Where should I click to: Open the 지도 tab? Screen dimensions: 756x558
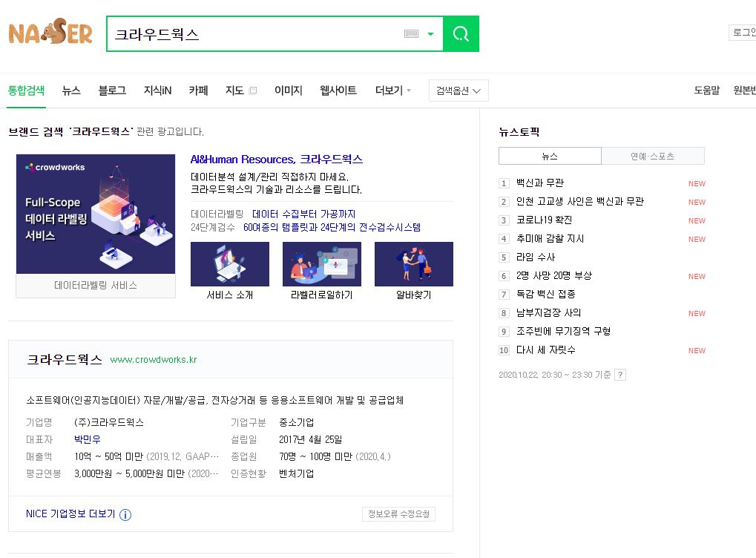[234, 91]
